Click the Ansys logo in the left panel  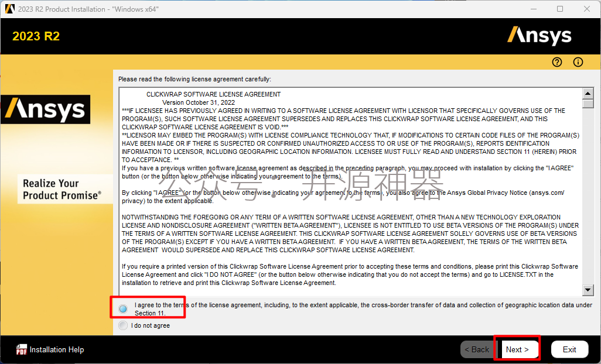45,109
